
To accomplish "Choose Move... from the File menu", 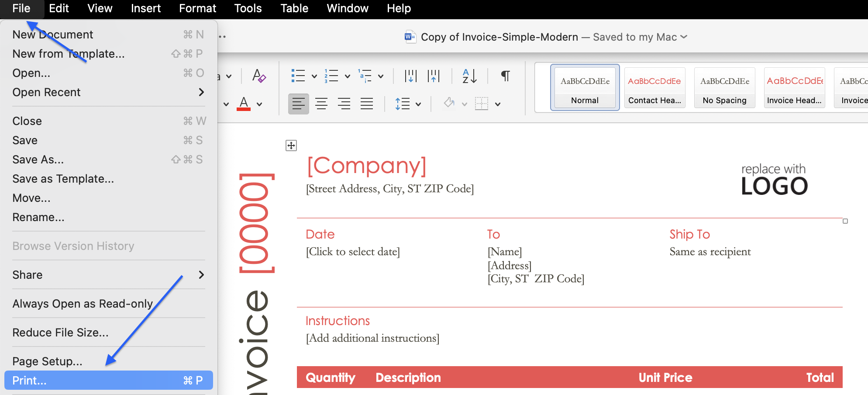I will pos(109,198).
